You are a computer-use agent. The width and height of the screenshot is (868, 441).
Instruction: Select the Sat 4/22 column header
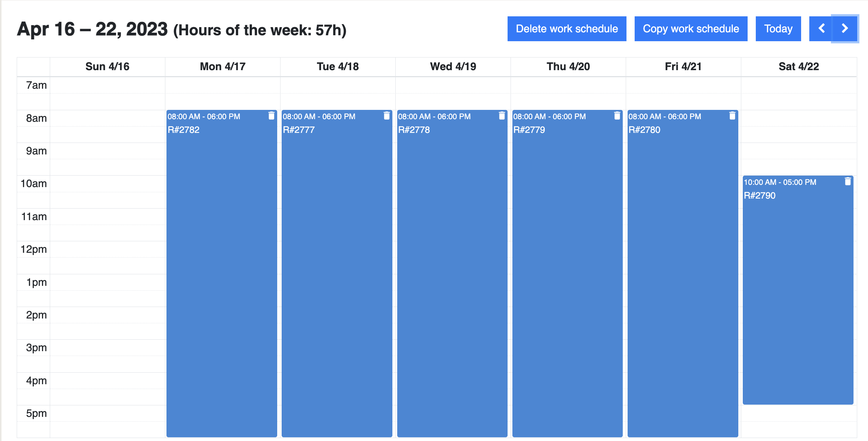point(799,66)
